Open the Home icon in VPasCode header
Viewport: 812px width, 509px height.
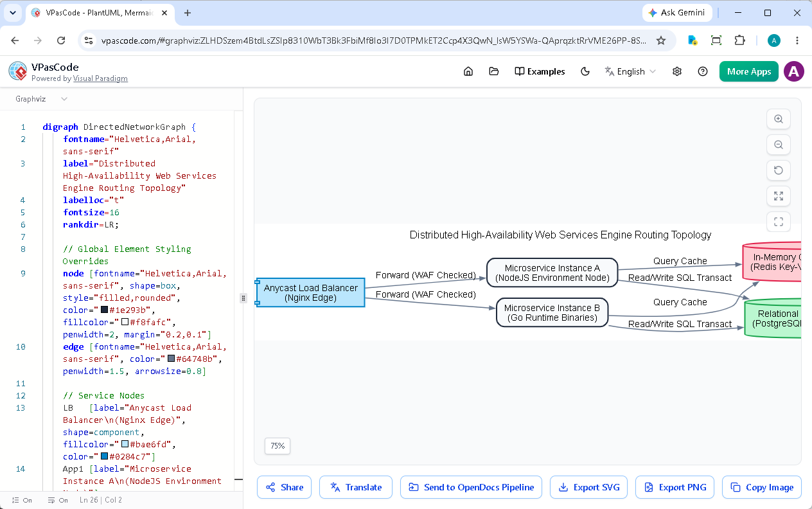point(468,71)
